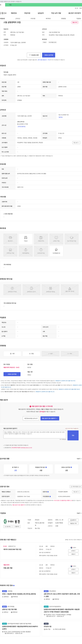Screen dimensions: 82x644
Task: Click the 자녀 학자금 지원 icon
Action: [71, 239]
